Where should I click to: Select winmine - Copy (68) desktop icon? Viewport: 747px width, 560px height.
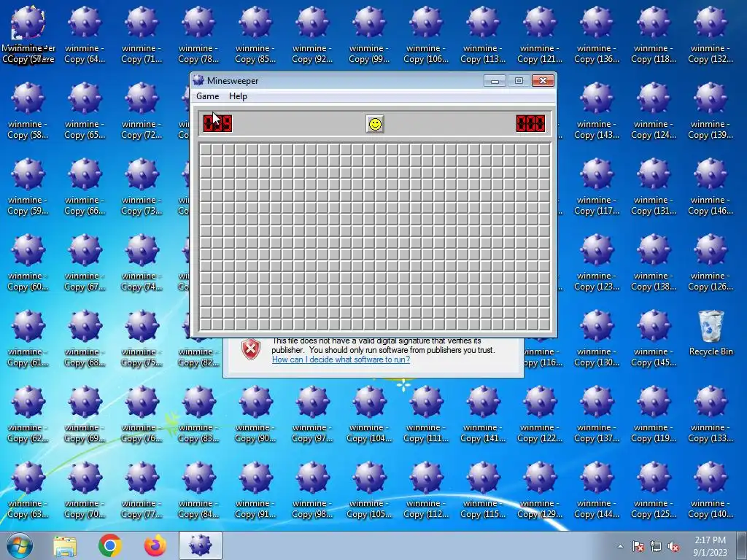point(85,338)
